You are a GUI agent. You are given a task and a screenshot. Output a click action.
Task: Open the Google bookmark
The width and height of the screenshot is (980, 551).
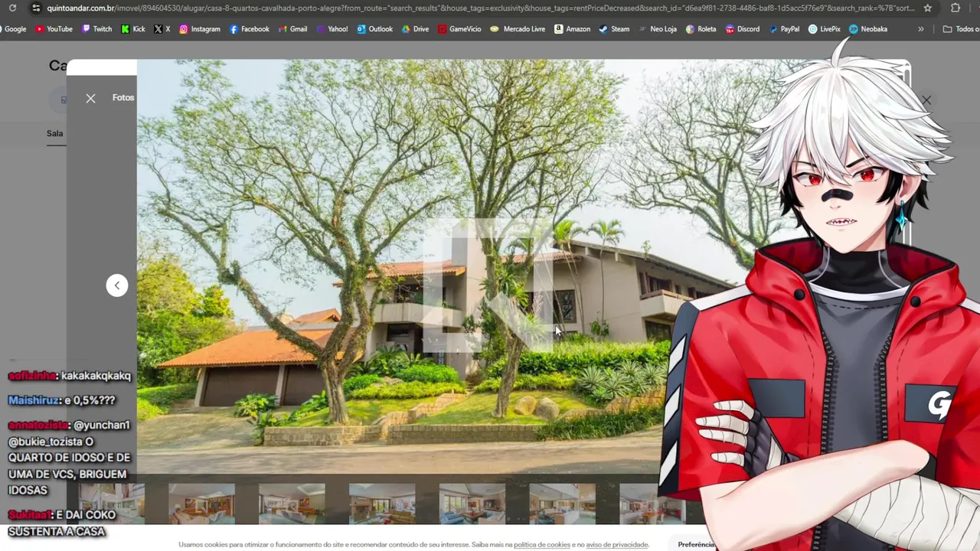pyautogui.click(x=13, y=29)
